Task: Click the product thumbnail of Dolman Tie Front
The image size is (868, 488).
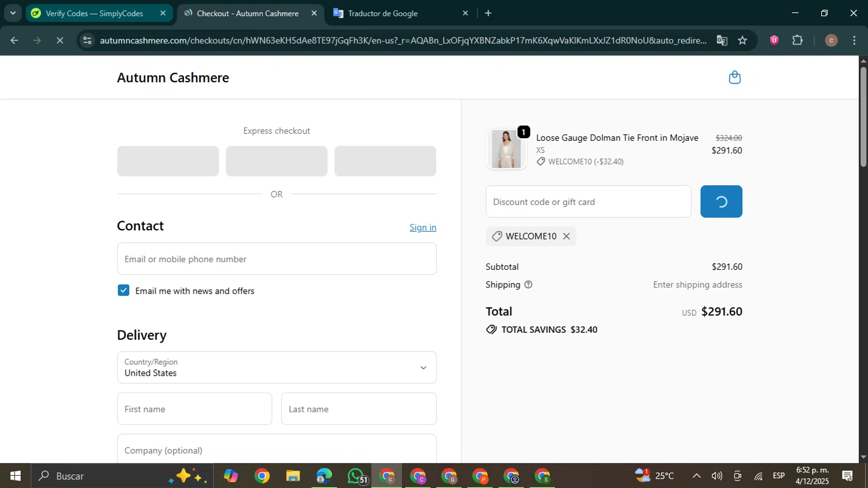Action: tap(506, 149)
